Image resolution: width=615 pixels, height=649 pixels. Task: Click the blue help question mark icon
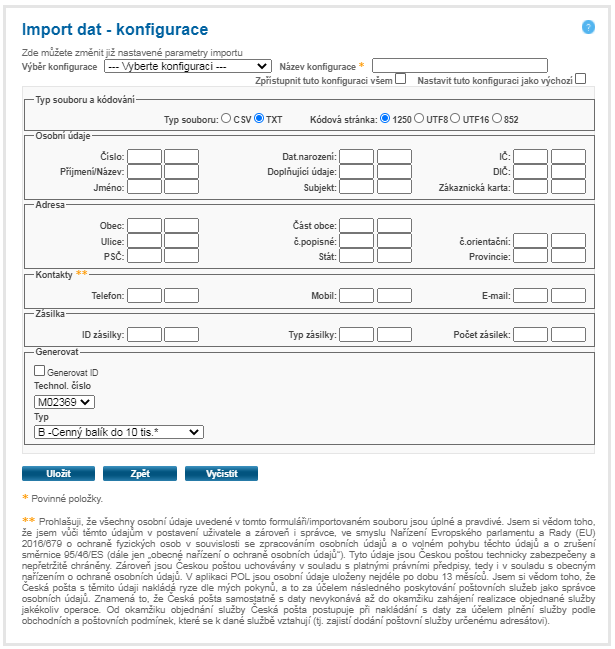(588, 27)
